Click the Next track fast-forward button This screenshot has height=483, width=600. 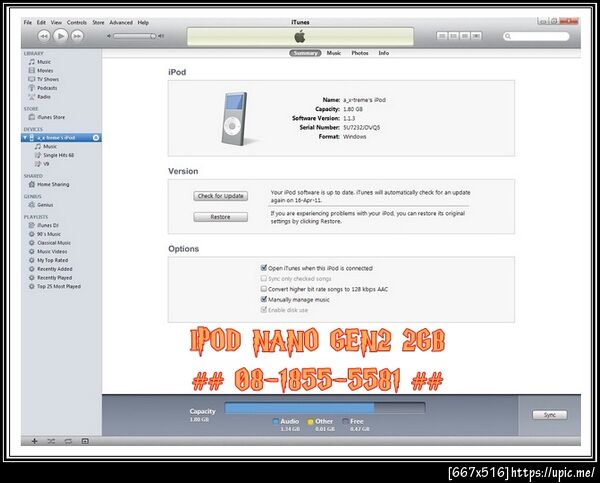tap(77, 36)
